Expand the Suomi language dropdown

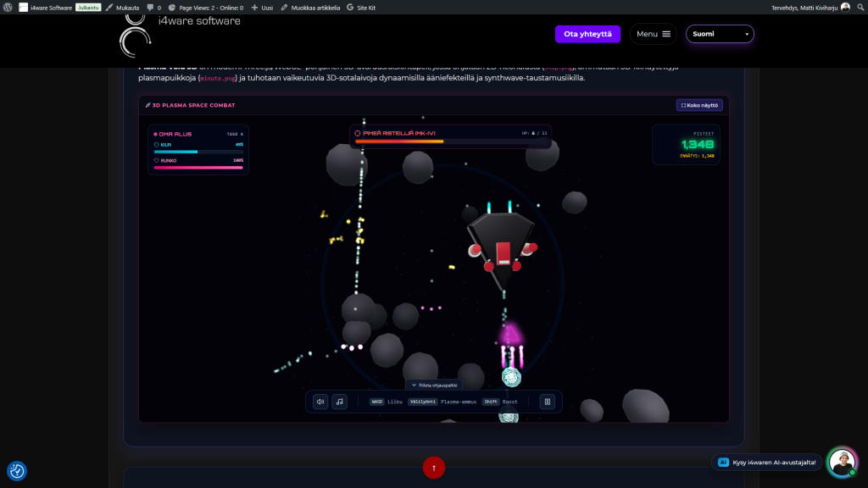click(x=720, y=34)
